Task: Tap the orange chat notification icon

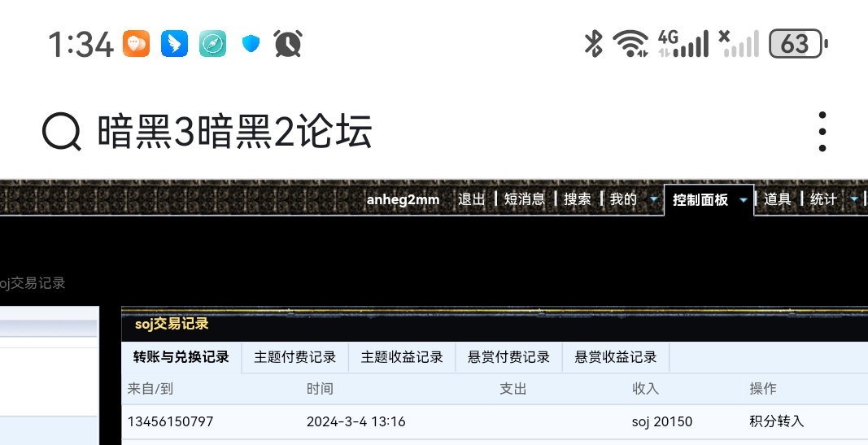Action: [x=137, y=43]
